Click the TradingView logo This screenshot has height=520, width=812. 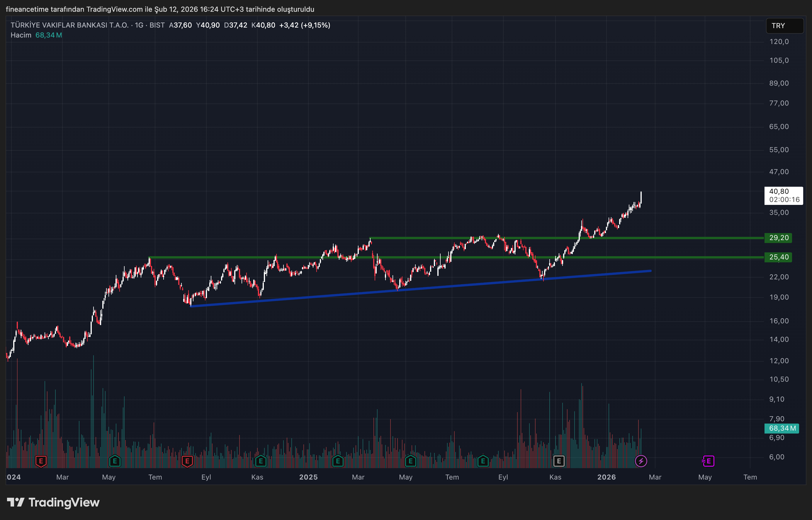point(54,502)
